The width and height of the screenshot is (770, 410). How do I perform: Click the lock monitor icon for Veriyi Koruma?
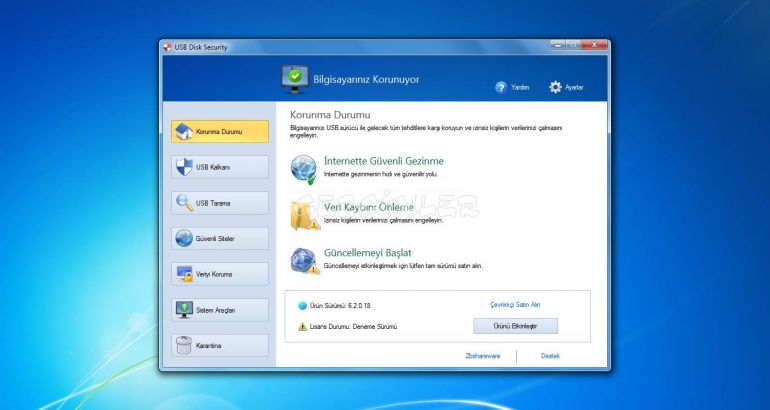click(x=184, y=274)
